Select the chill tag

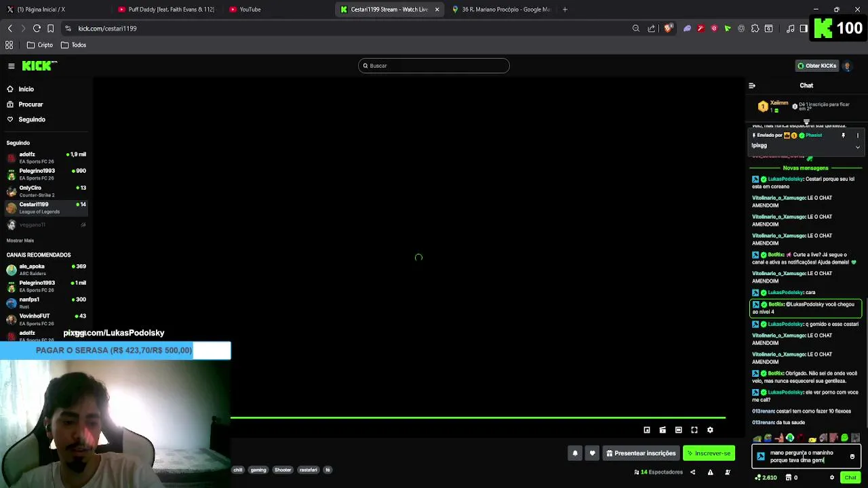238,470
